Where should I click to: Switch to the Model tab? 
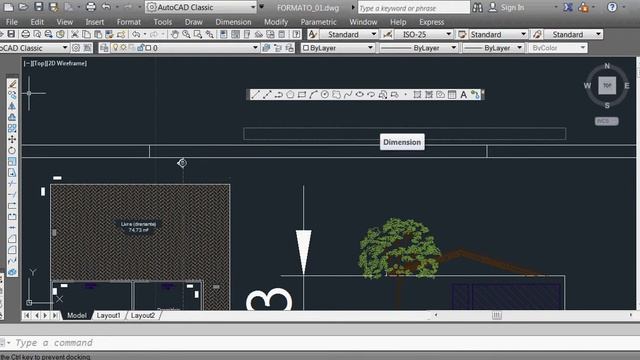77,315
